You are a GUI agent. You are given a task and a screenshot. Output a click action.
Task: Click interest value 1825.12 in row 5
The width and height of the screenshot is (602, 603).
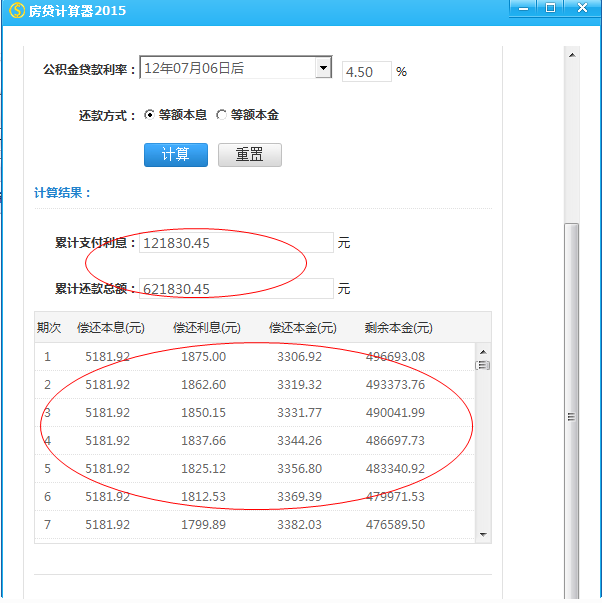click(203, 468)
